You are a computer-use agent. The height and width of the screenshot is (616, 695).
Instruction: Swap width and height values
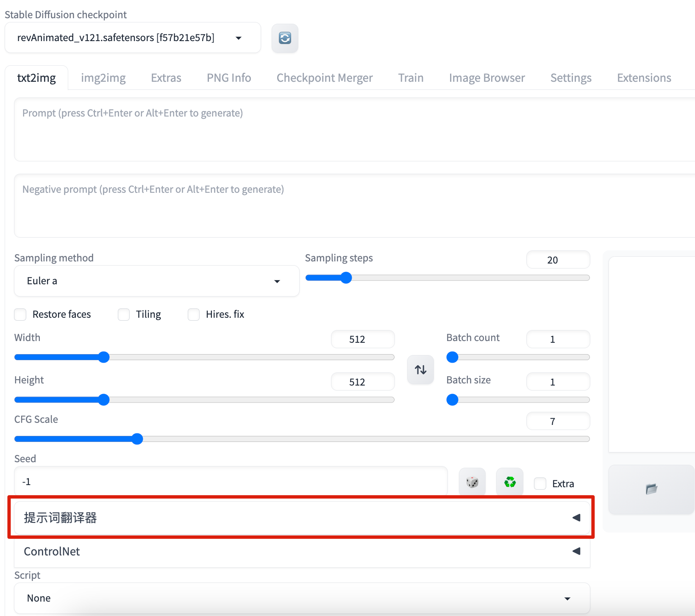(x=420, y=370)
